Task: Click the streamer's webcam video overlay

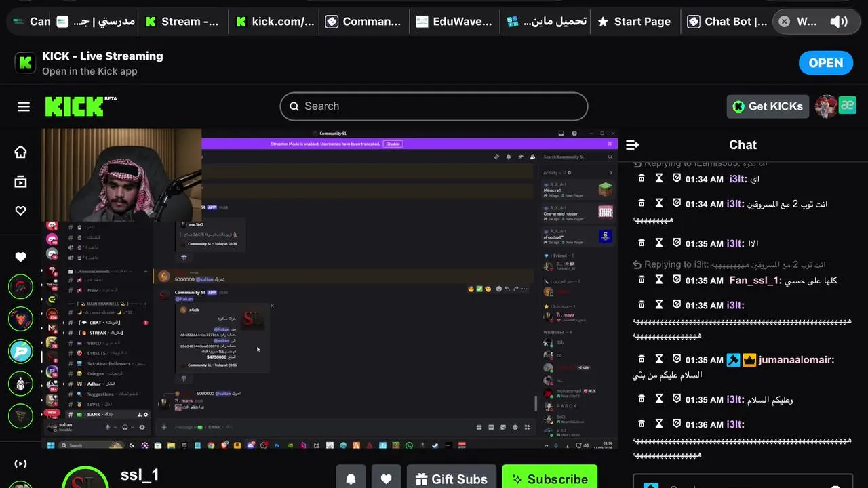Action: tap(122, 175)
